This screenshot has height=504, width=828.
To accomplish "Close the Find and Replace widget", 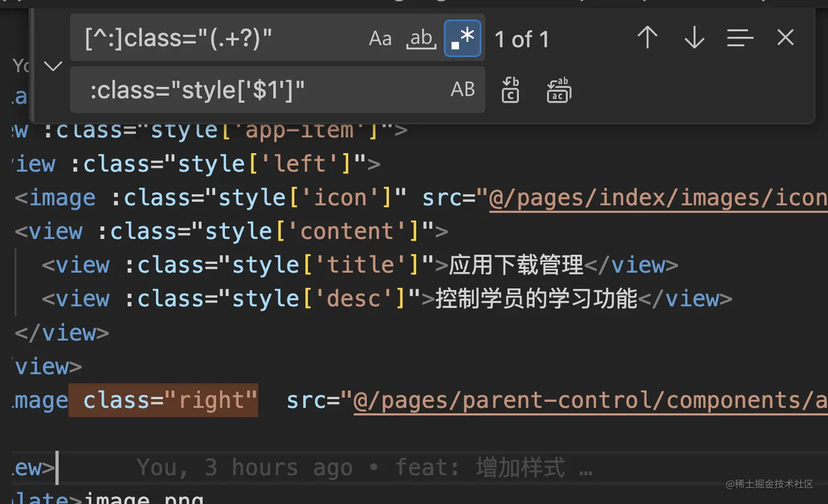I will point(785,38).
